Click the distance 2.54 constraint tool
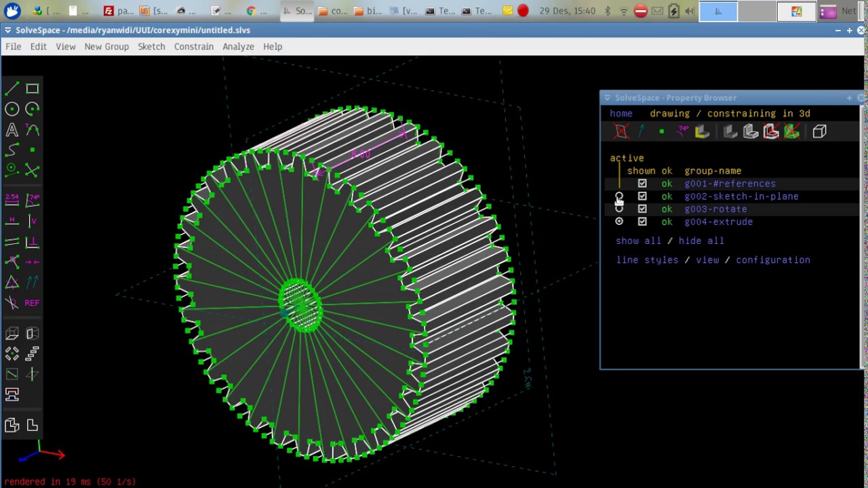 12,199
